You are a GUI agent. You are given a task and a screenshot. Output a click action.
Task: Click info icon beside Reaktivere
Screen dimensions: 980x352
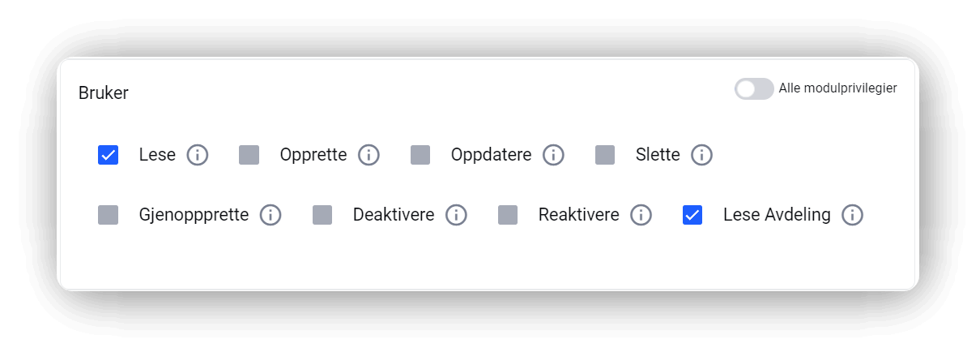641,215
